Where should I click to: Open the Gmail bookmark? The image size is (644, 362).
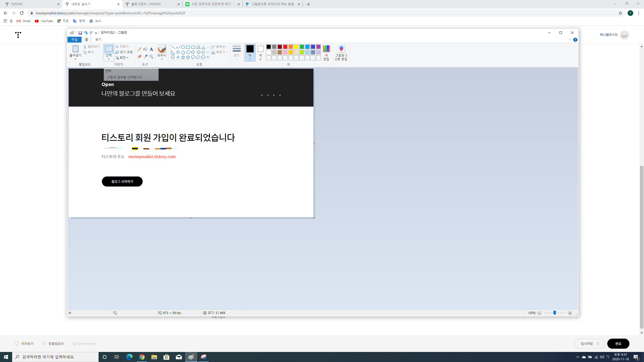[x=24, y=21]
